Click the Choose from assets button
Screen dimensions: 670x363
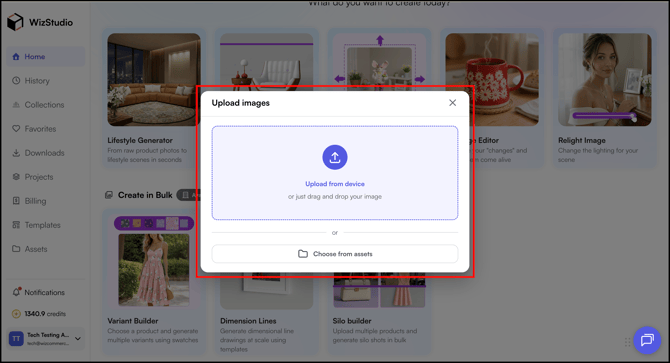click(335, 254)
